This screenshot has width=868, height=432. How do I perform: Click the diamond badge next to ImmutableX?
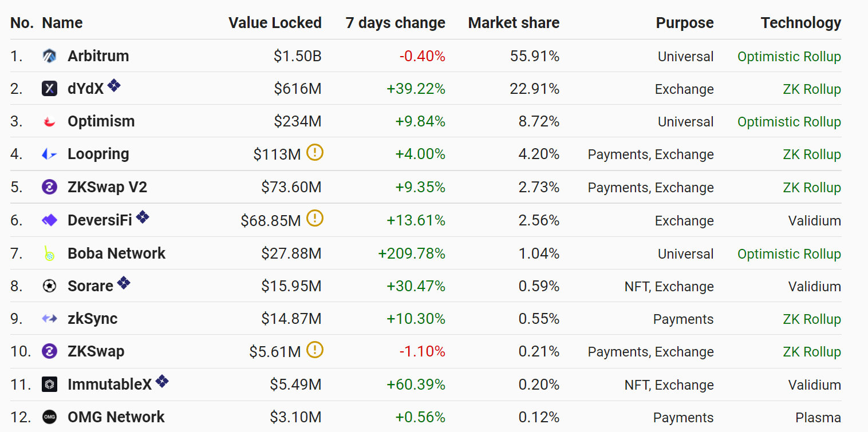click(162, 381)
